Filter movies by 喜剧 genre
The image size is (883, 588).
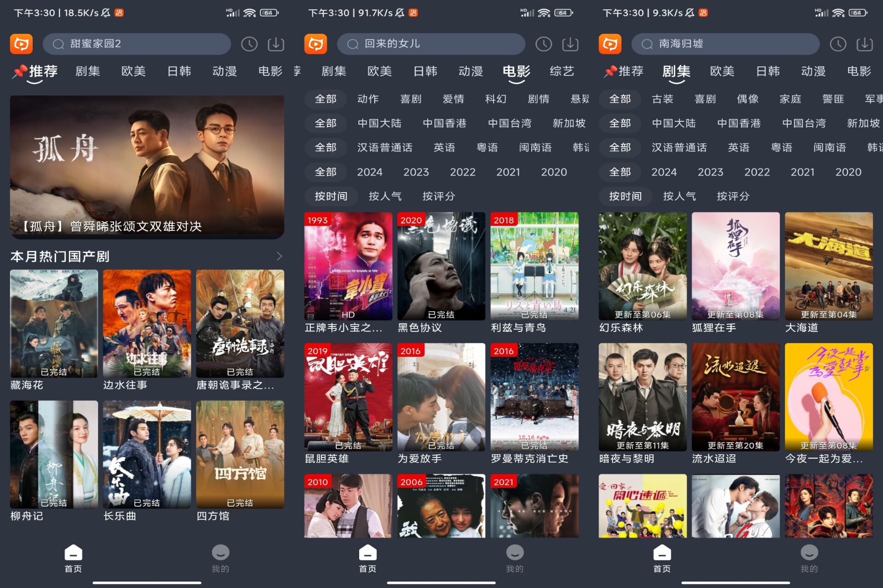pos(411,99)
